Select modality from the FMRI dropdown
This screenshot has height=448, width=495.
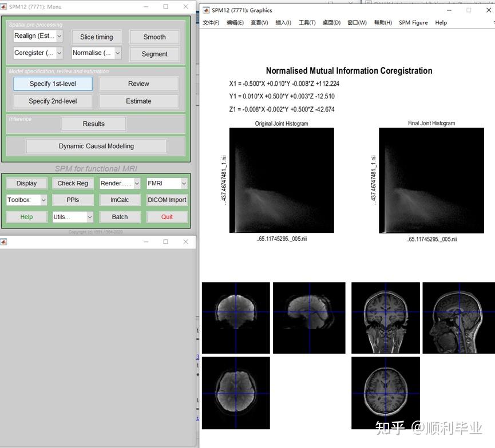click(x=167, y=184)
